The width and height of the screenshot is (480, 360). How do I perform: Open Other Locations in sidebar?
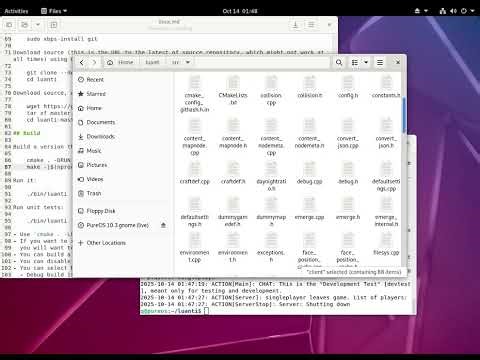[x=122, y=243]
